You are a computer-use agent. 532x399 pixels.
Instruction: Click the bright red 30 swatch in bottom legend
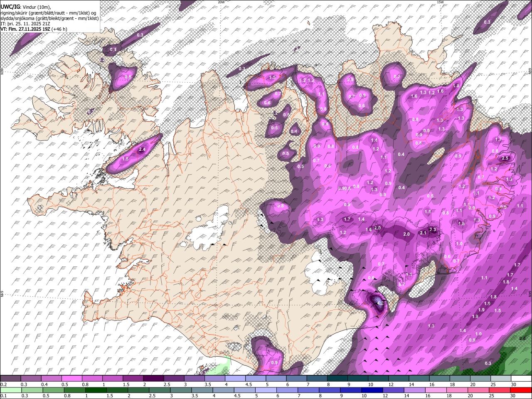pyautogui.click(x=521, y=390)
